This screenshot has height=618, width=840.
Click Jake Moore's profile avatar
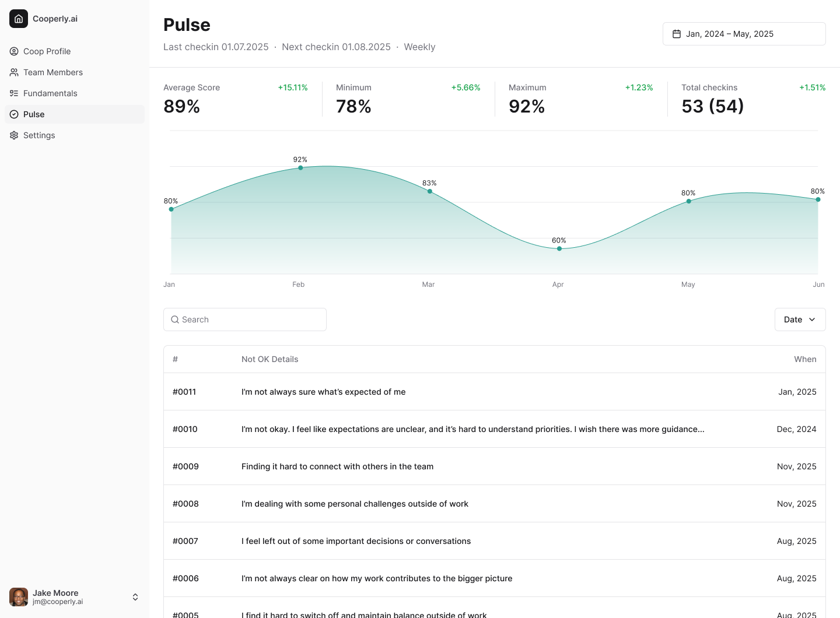coord(18,597)
